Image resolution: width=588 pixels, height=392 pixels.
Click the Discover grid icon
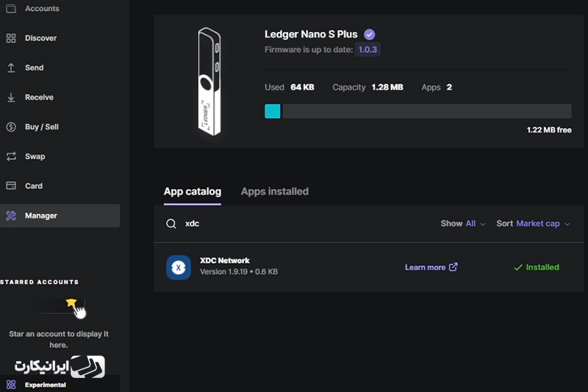point(11,38)
